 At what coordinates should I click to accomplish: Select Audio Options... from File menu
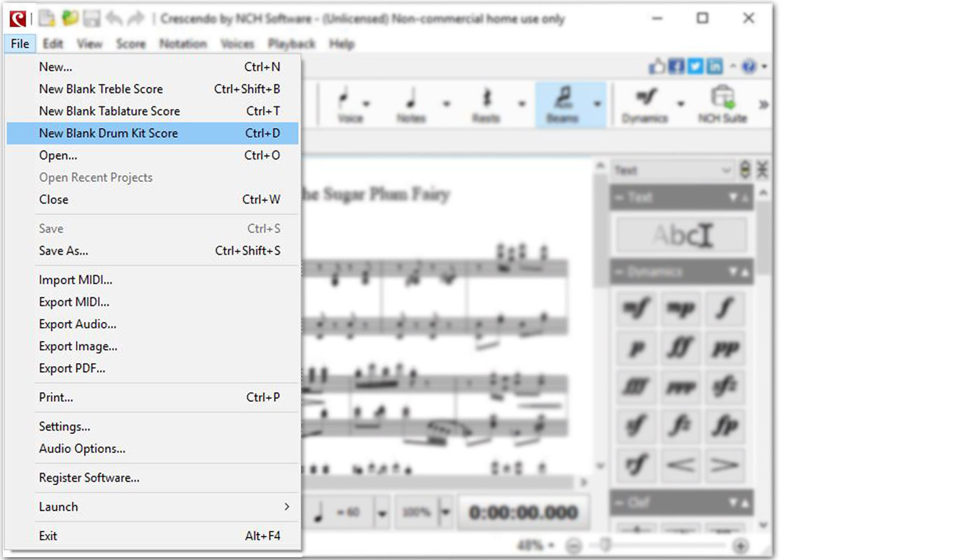coord(153,449)
